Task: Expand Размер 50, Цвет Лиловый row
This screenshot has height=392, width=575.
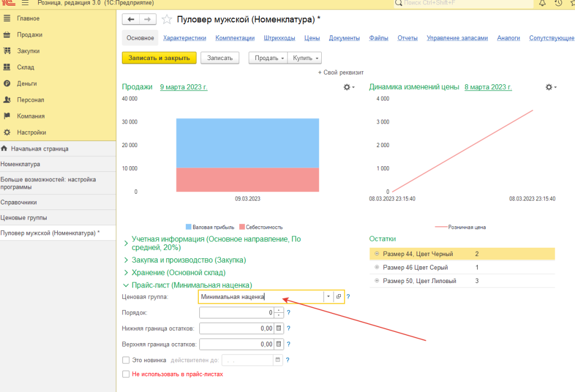Action: coord(377,281)
